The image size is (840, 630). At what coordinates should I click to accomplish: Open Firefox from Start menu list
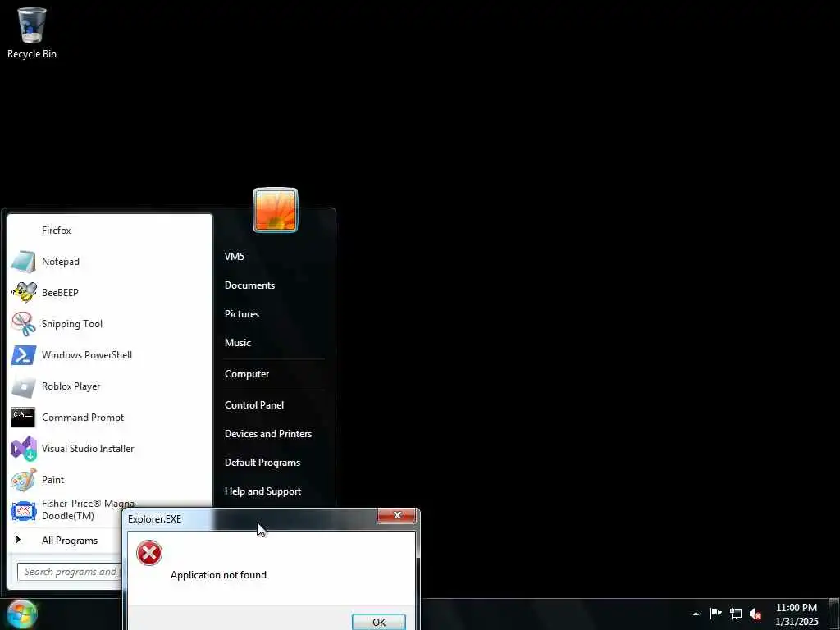(x=111, y=231)
